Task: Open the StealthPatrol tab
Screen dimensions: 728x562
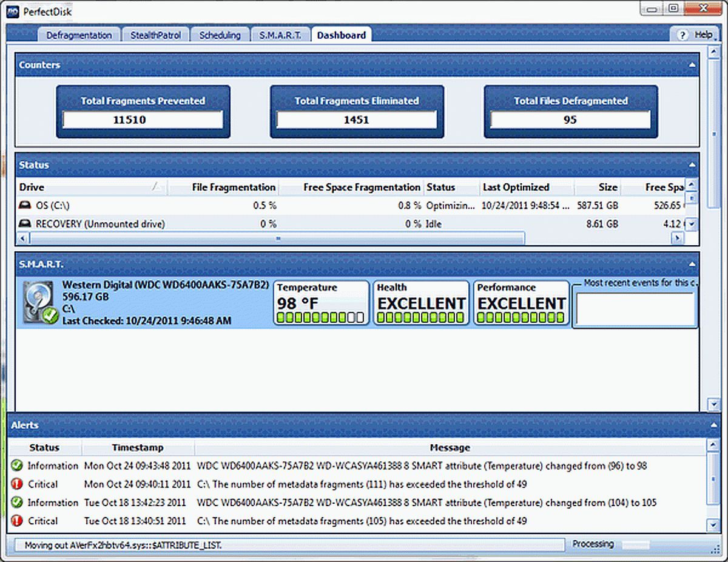Action: click(x=155, y=35)
